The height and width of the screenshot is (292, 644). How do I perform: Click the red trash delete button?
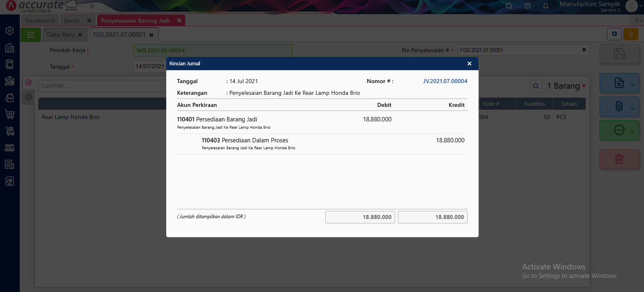619,159
